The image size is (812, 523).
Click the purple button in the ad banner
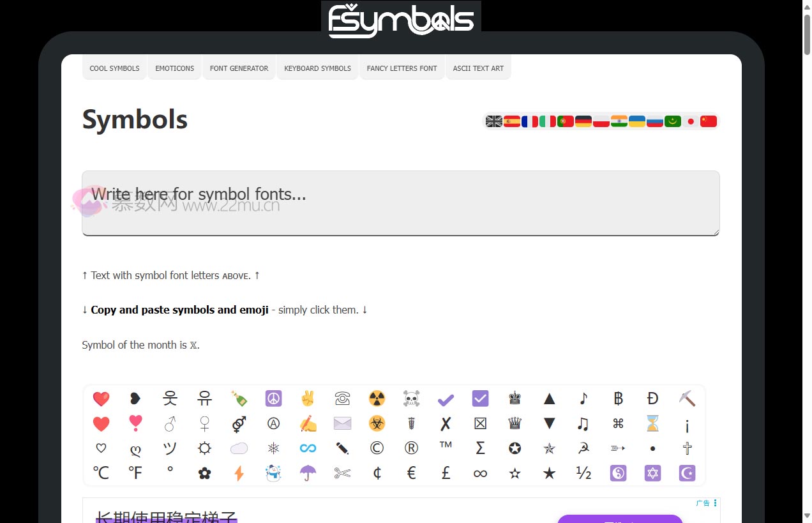pos(619,520)
